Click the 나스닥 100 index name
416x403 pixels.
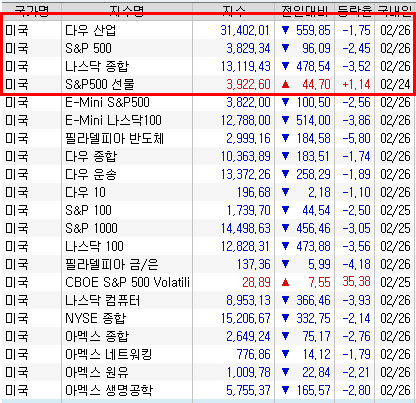tap(94, 246)
